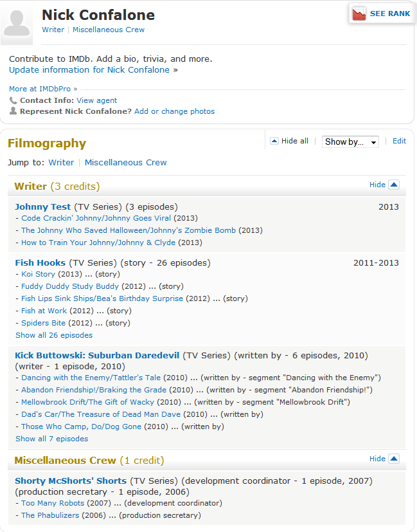
Task: Click the Hide all arrow icon
Action: pos(274,141)
